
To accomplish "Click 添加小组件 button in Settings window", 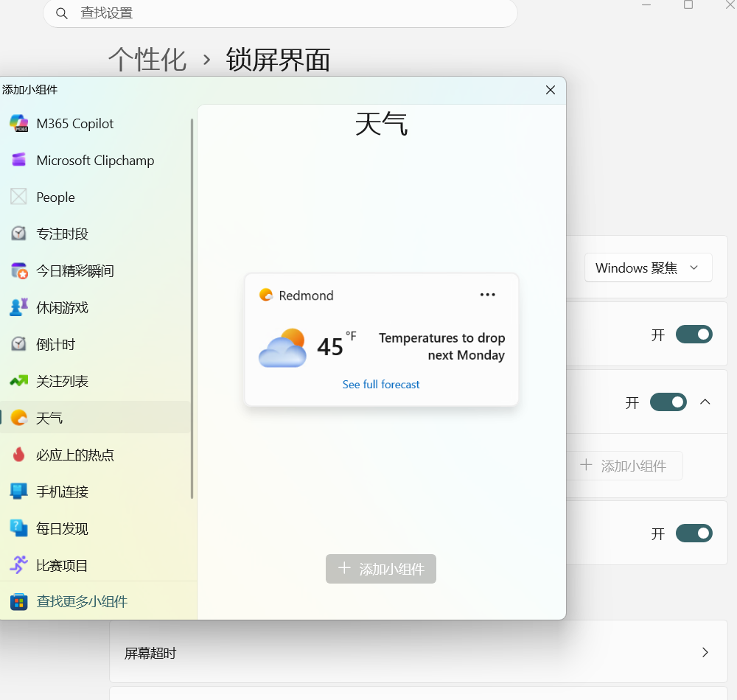I will coord(624,466).
